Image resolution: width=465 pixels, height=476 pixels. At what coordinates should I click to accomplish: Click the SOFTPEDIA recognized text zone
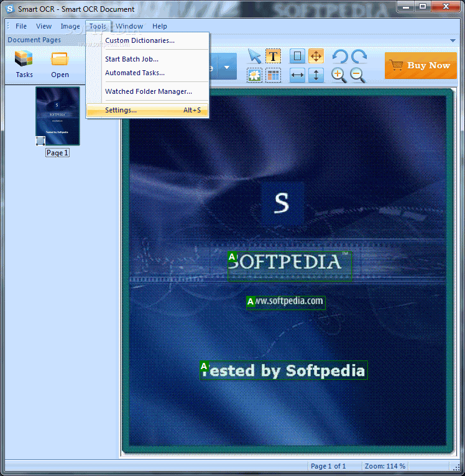(290, 266)
